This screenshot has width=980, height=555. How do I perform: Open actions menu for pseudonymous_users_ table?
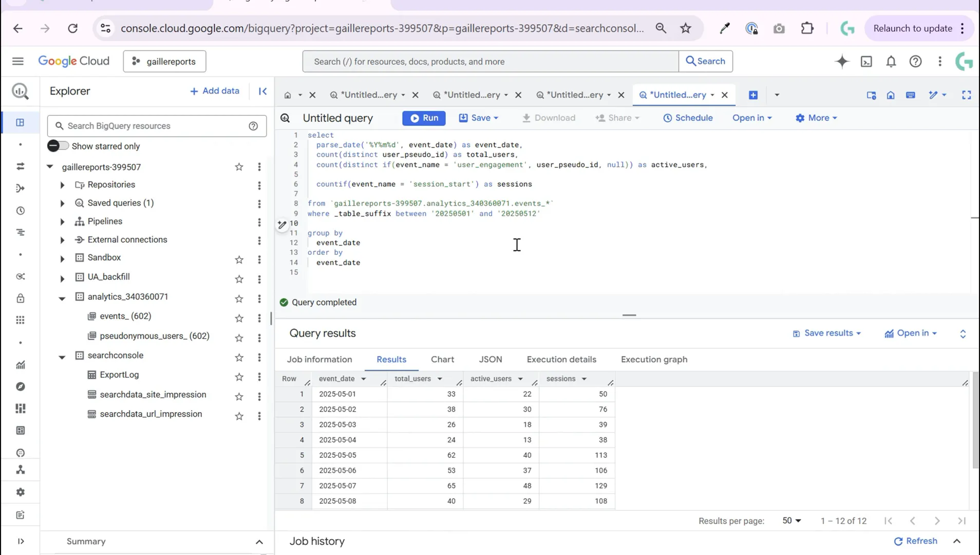259,338
